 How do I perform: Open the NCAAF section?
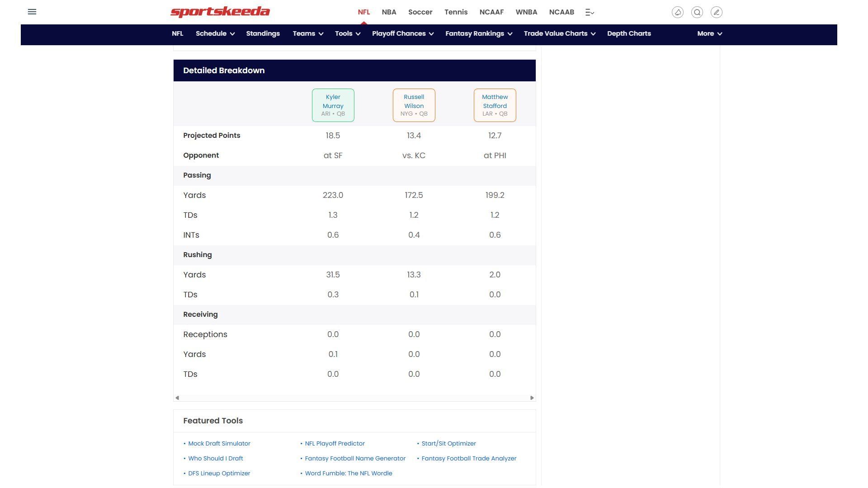[x=491, y=12]
